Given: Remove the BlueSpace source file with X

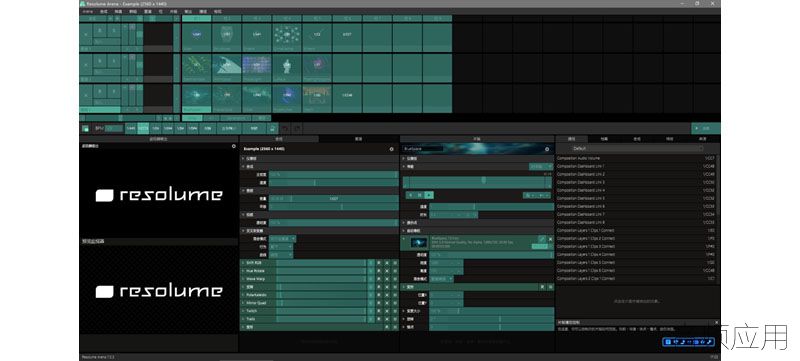Looking at the screenshot, I should [x=551, y=239].
